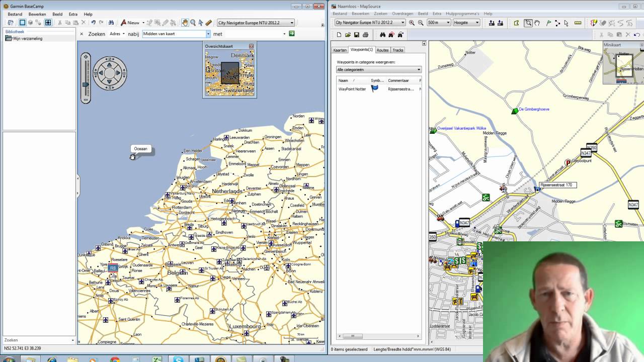This screenshot has height=362, width=644.
Task: Switch to the Kaarten tab
Action: [x=340, y=50]
